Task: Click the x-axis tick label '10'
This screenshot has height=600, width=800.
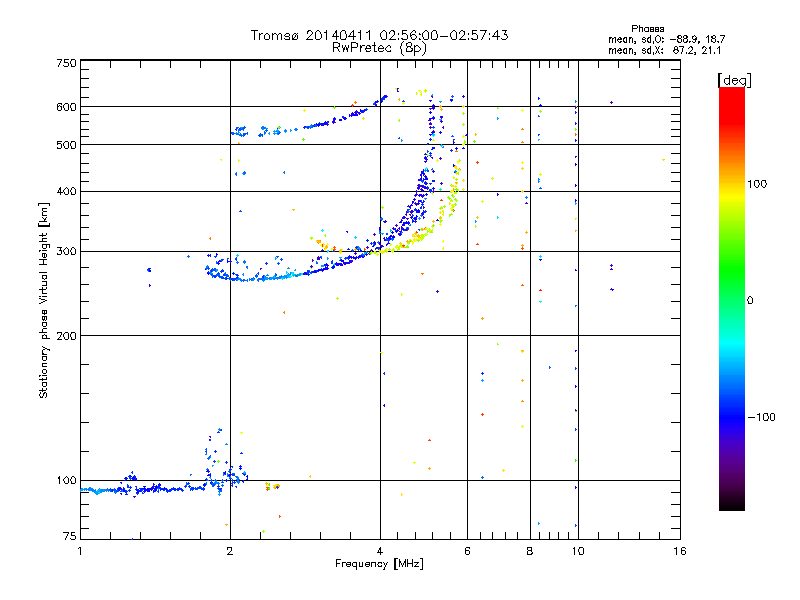Action: (578, 551)
